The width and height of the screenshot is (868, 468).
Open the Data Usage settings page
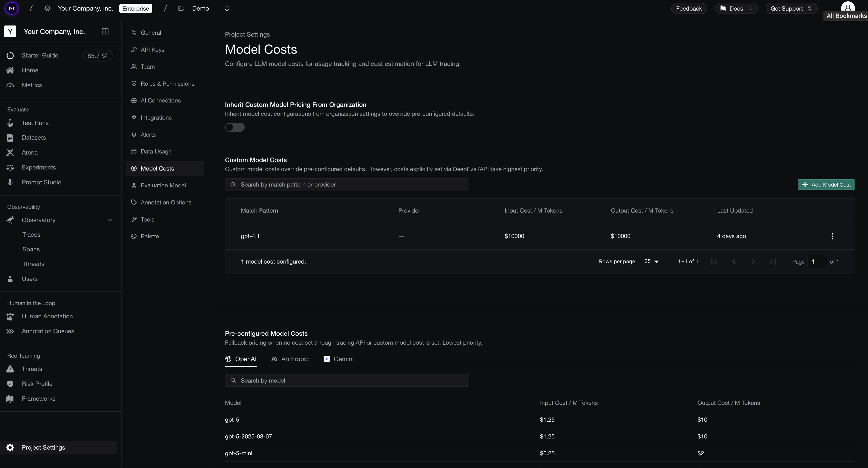tap(165, 152)
